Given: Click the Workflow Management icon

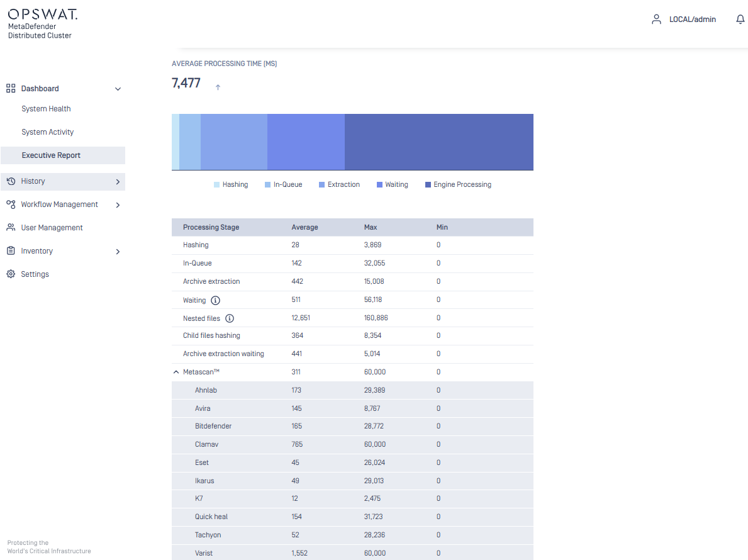Looking at the screenshot, I should pyautogui.click(x=11, y=204).
